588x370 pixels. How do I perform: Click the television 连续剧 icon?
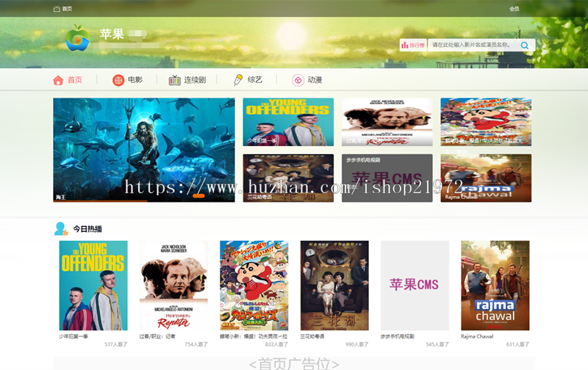click(174, 80)
